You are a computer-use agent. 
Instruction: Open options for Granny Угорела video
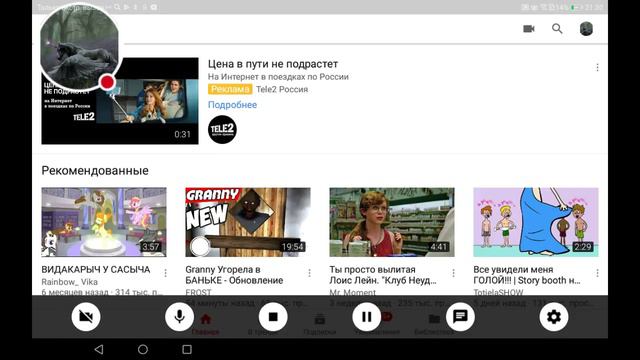pos(309,273)
